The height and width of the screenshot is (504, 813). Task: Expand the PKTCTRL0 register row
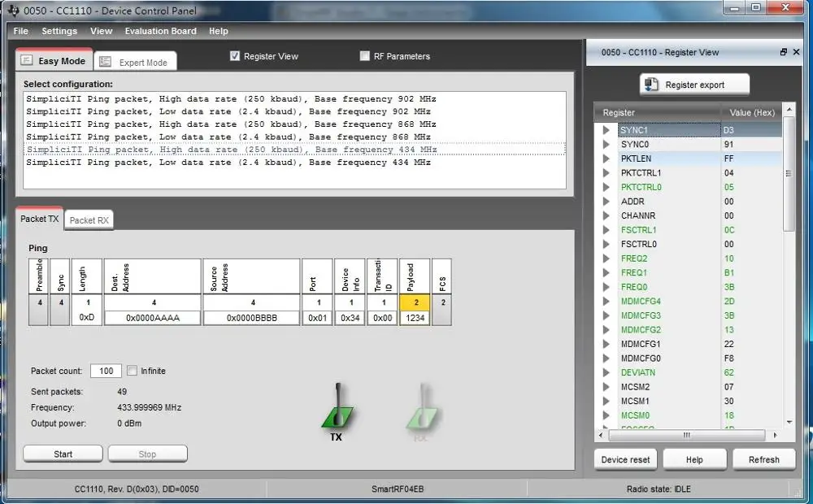606,187
